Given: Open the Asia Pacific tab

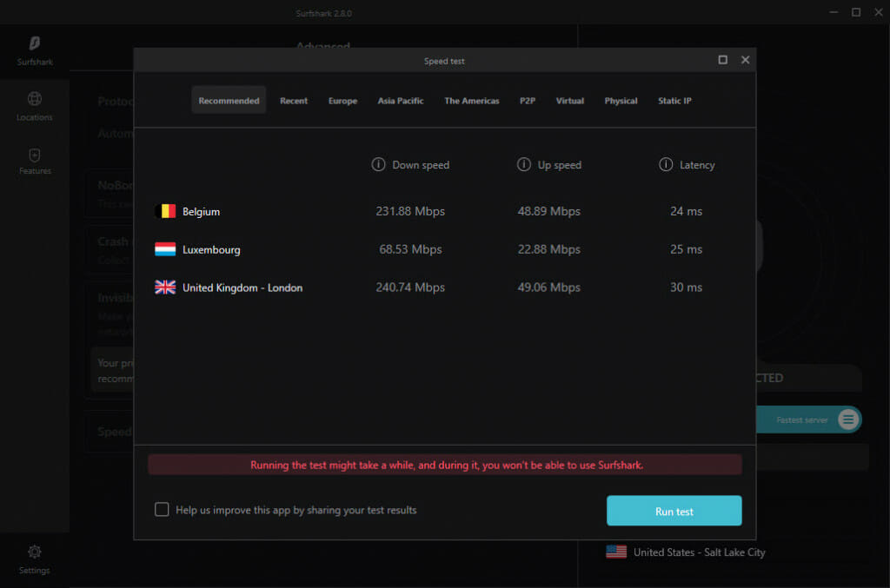Looking at the screenshot, I should point(401,101).
